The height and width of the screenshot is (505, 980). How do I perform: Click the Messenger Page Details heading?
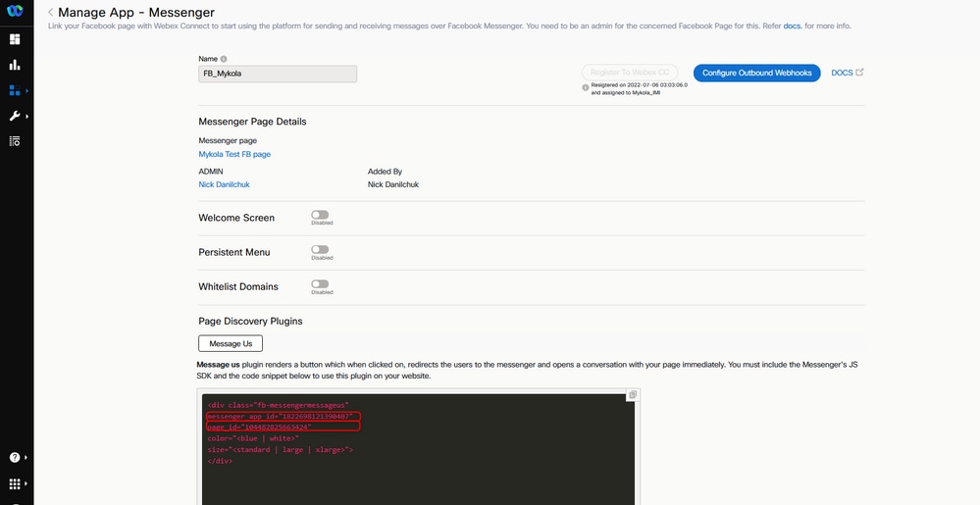pos(252,122)
